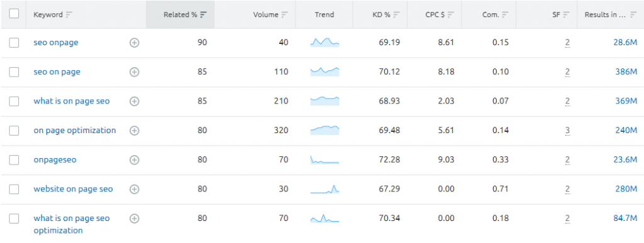Screen dimensions: 644x243
Task: Click the Related % column header
Action: [180, 14]
